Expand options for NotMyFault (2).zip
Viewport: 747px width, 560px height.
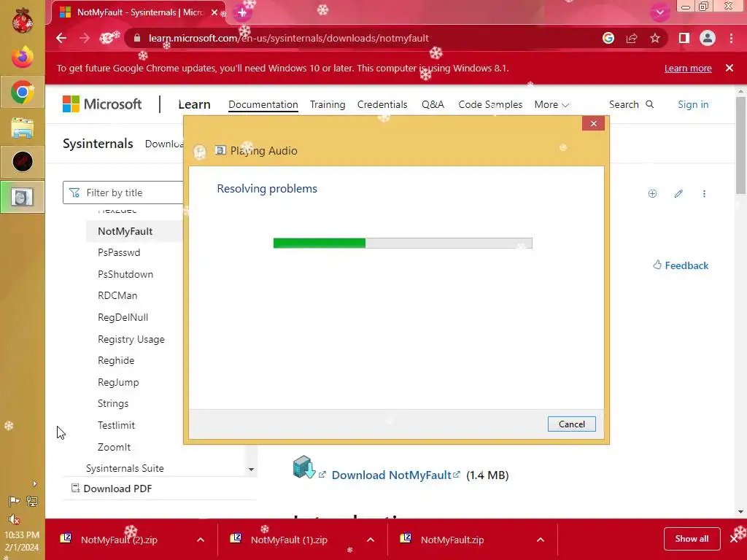coord(201,540)
